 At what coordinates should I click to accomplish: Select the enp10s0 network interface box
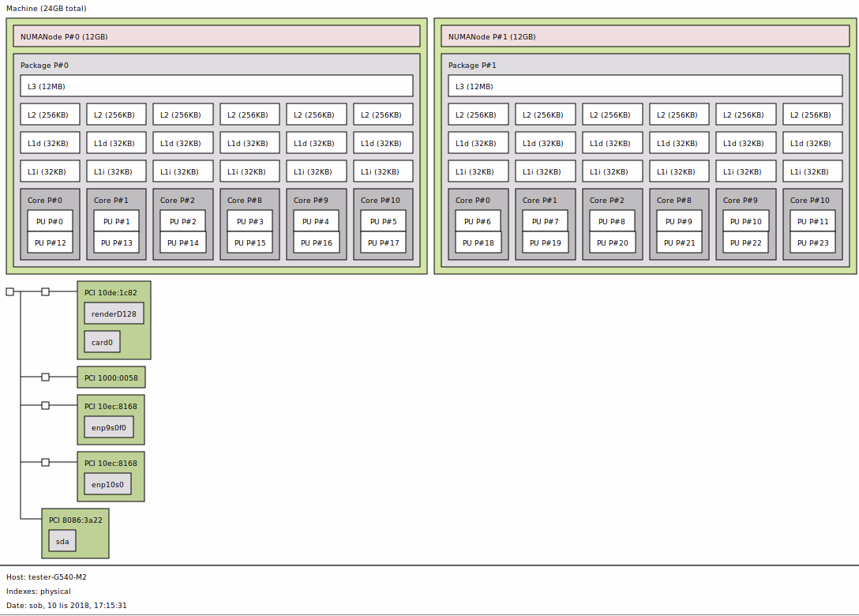click(x=107, y=485)
